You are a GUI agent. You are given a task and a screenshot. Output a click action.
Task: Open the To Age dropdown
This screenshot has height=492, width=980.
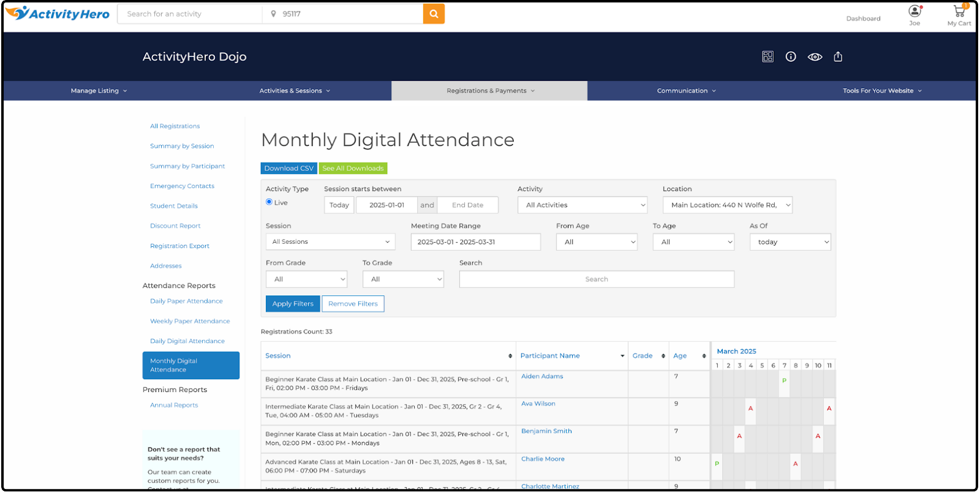pos(693,242)
